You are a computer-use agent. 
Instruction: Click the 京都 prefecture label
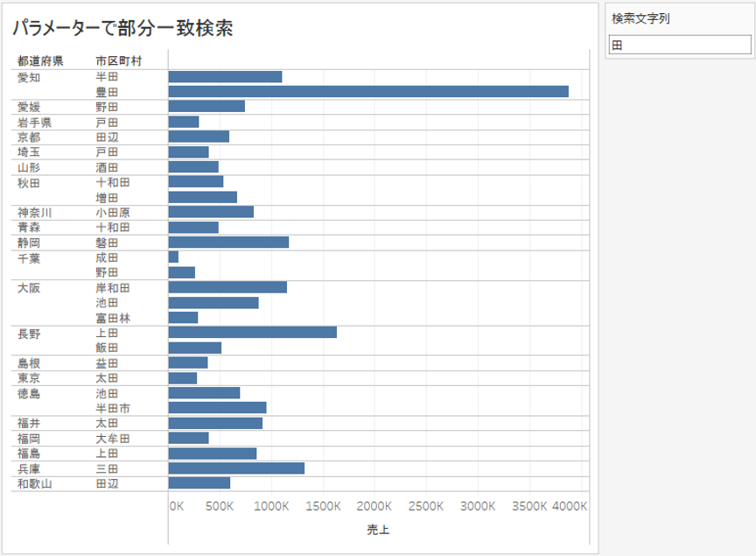[29, 137]
